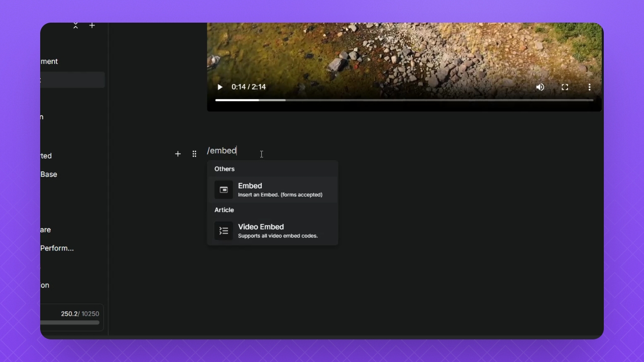Open the sidebar item ending in "Perform..."

coord(57,248)
